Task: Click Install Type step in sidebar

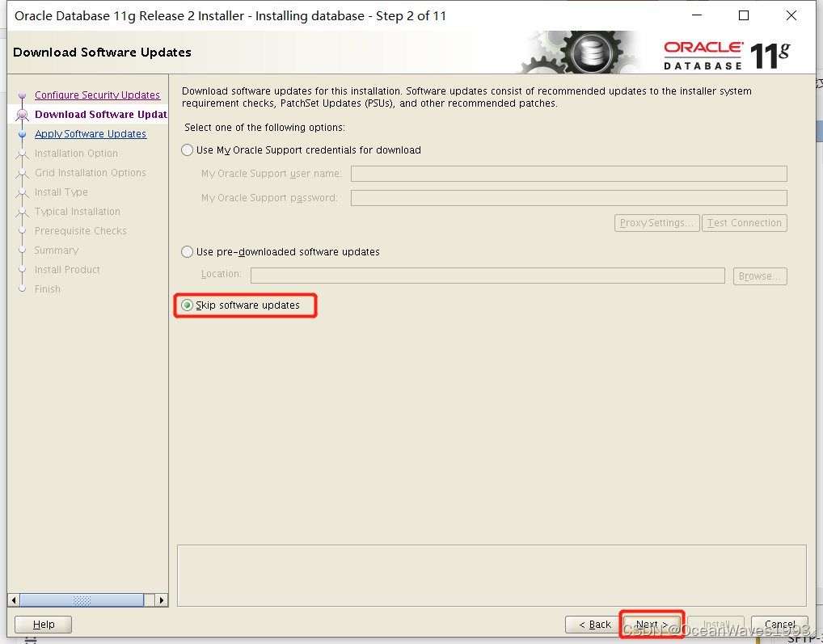Action: point(61,192)
